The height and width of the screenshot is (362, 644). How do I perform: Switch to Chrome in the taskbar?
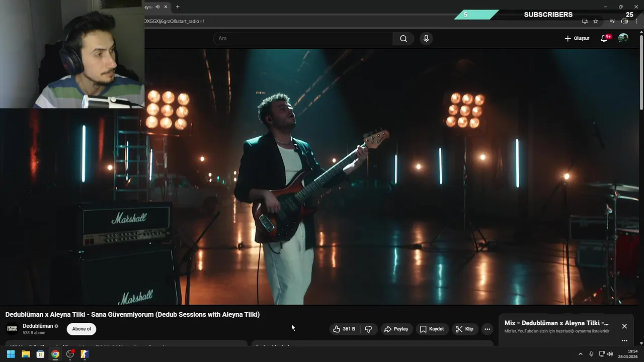(x=55, y=354)
